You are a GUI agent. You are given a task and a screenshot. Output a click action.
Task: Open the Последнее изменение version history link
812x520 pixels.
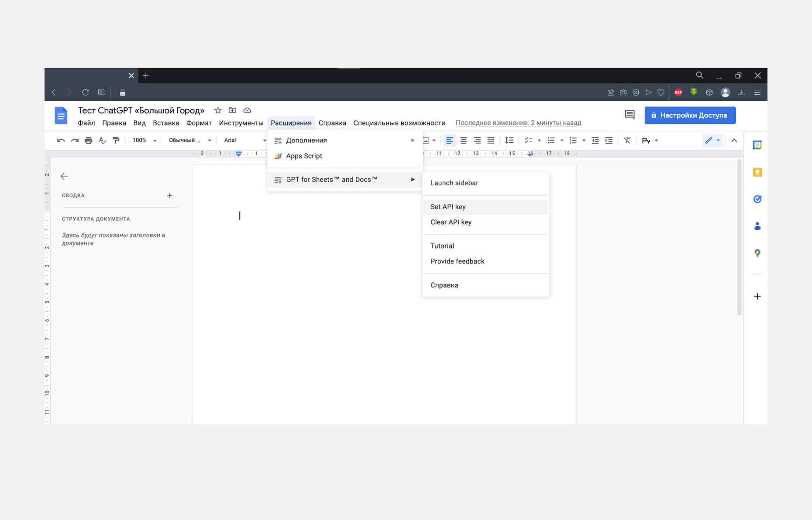[518, 123]
